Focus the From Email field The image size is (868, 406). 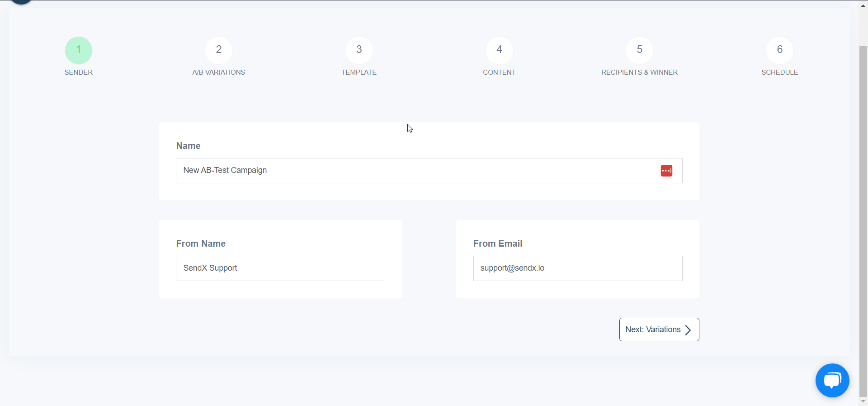coord(578,268)
